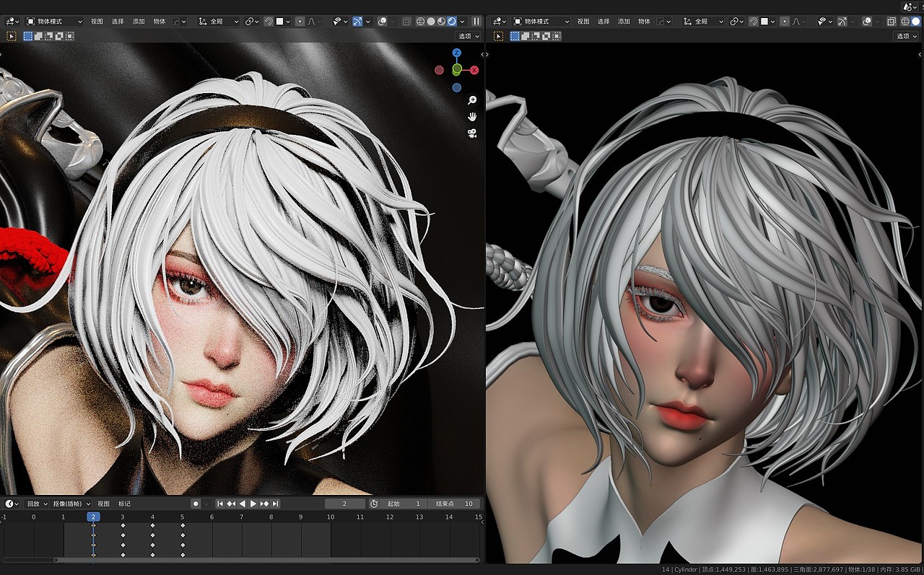Click the pan hand viewport icon
Viewport: 924px width, 575px height.
point(472,116)
